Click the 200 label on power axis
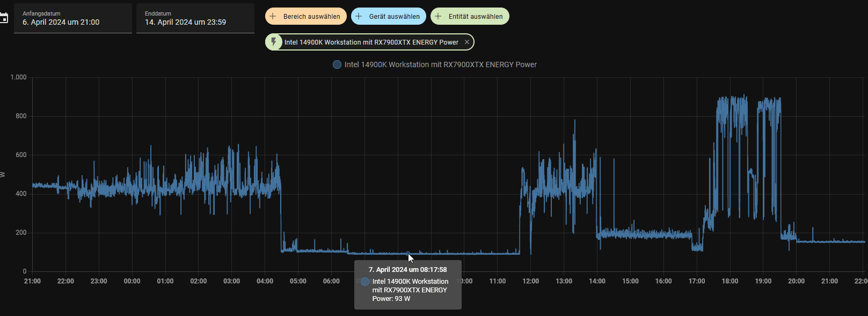This screenshot has height=316, width=868. pos(21,233)
